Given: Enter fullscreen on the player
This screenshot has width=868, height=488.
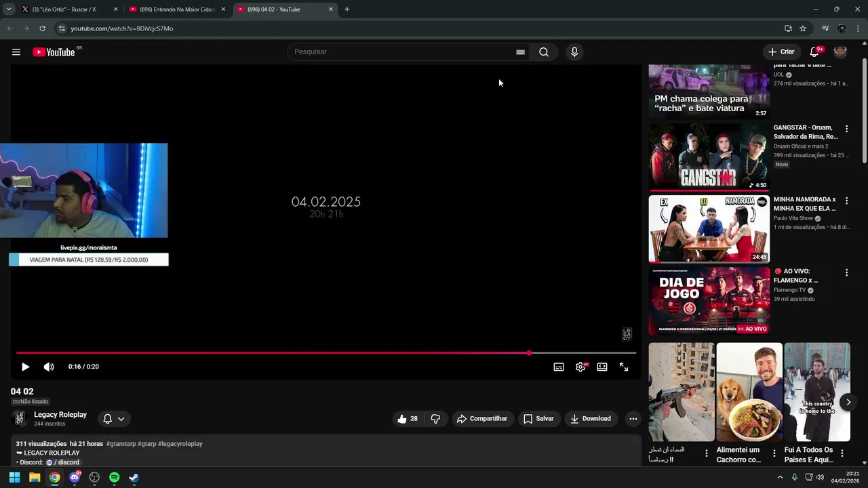Looking at the screenshot, I should click(x=624, y=367).
